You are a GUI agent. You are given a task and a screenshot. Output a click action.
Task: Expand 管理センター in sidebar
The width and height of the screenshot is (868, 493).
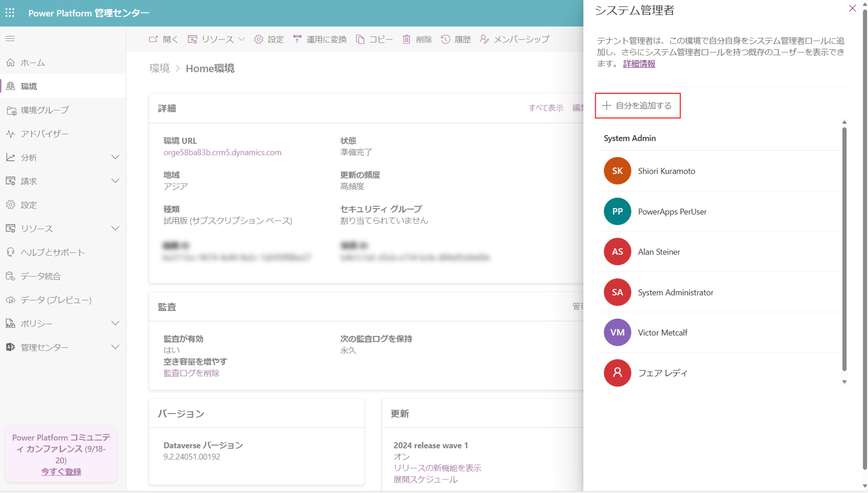click(115, 347)
